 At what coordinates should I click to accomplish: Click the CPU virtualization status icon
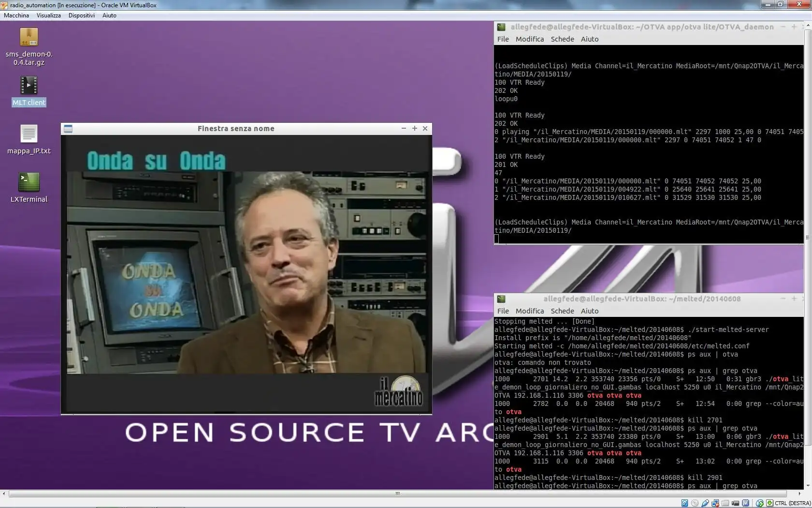coord(746,503)
